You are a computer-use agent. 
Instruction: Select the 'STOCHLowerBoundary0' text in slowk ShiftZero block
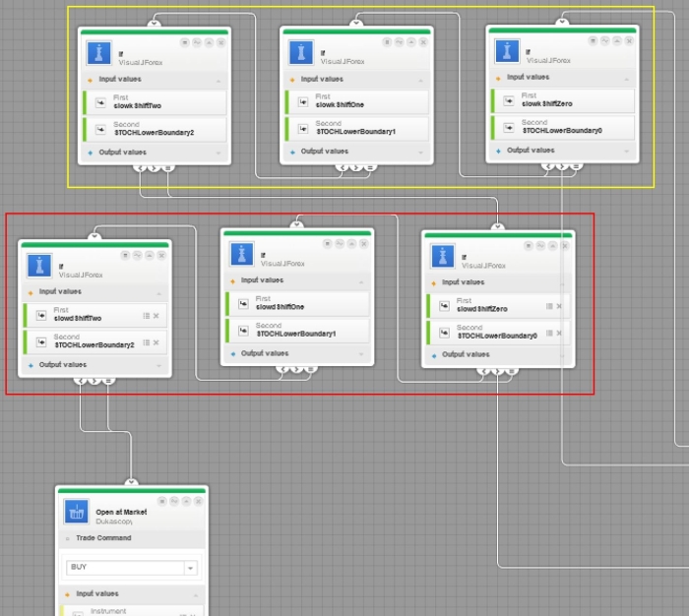point(562,131)
